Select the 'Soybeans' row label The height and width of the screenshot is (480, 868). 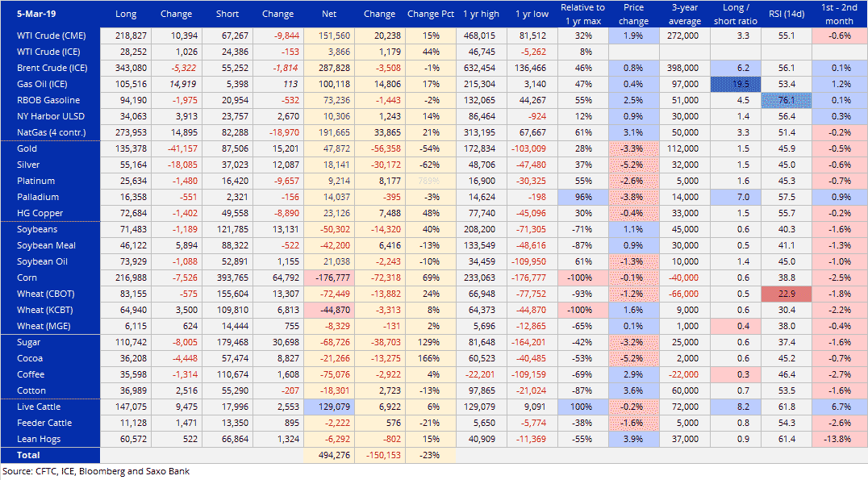(36, 230)
